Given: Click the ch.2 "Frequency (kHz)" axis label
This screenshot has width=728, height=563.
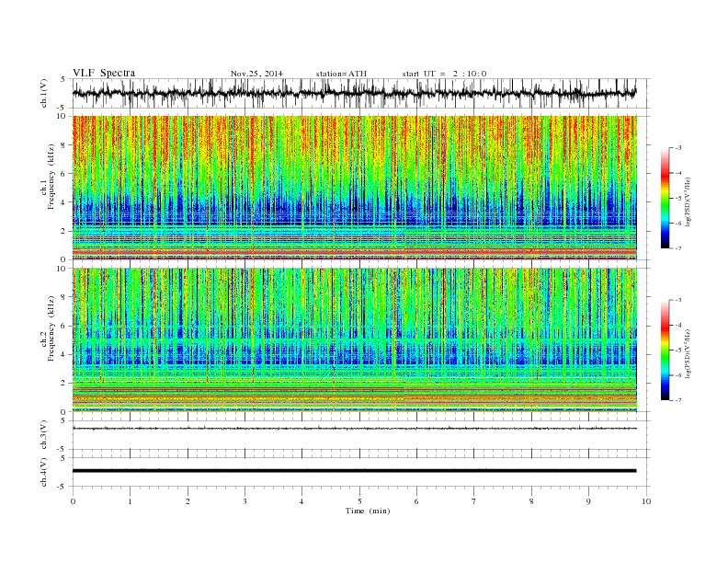Looking at the screenshot, I should click(51, 328).
